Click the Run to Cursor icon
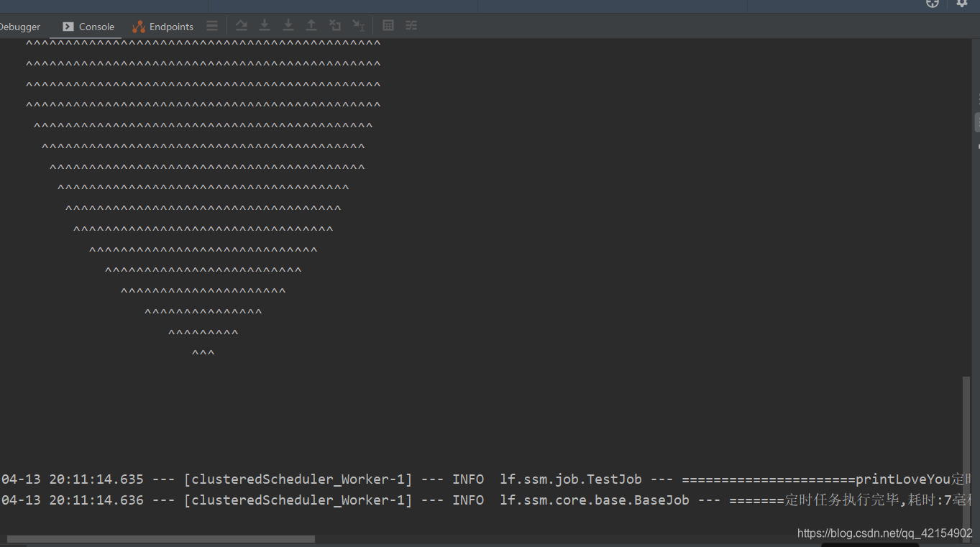The height and width of the screenshot is (547, 980). pyautogui.click(x=359, y=26)
